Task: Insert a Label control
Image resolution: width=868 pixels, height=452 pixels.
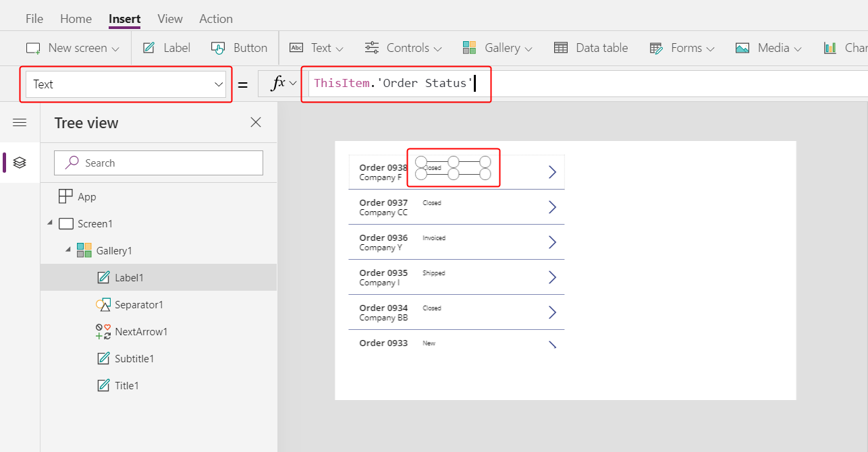Action: 166,48
